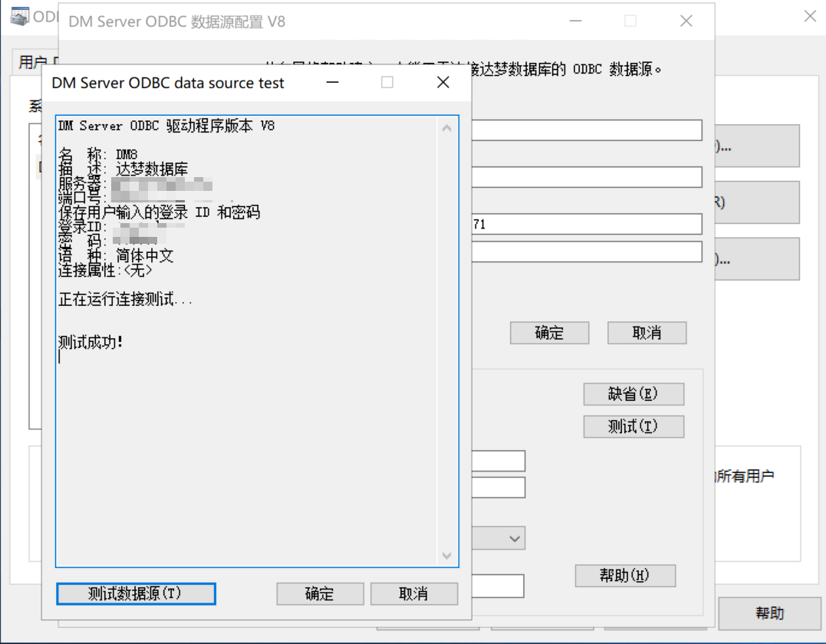Select the 用户 tab in ODBC administrator
The width and height of the screenshot is (826, 644).
pos(36,62)
